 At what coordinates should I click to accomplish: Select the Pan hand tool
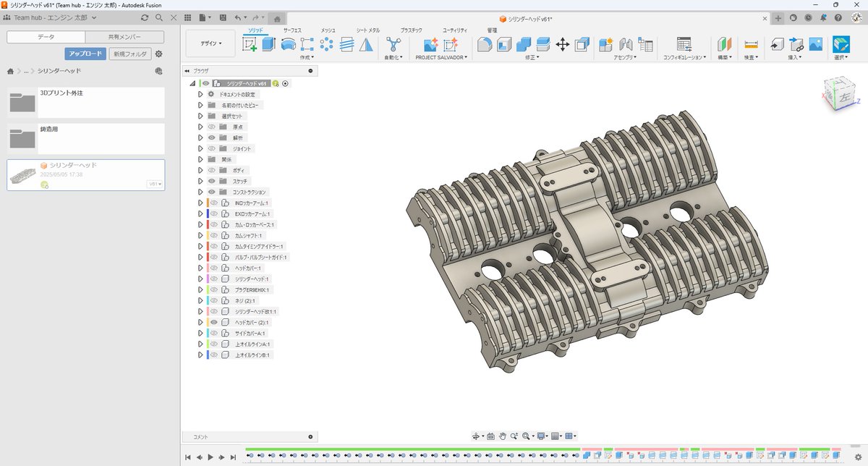pyautogui.click(x=502, y=436)
